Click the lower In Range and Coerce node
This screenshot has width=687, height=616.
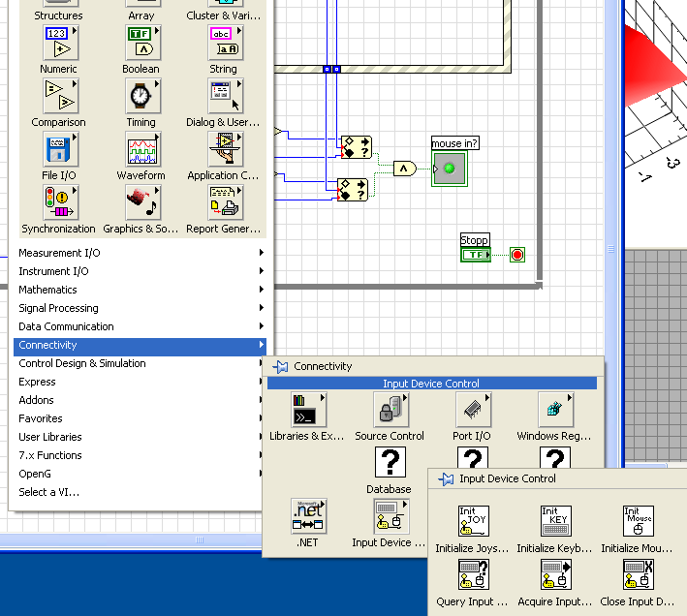(x=353, y=190)
